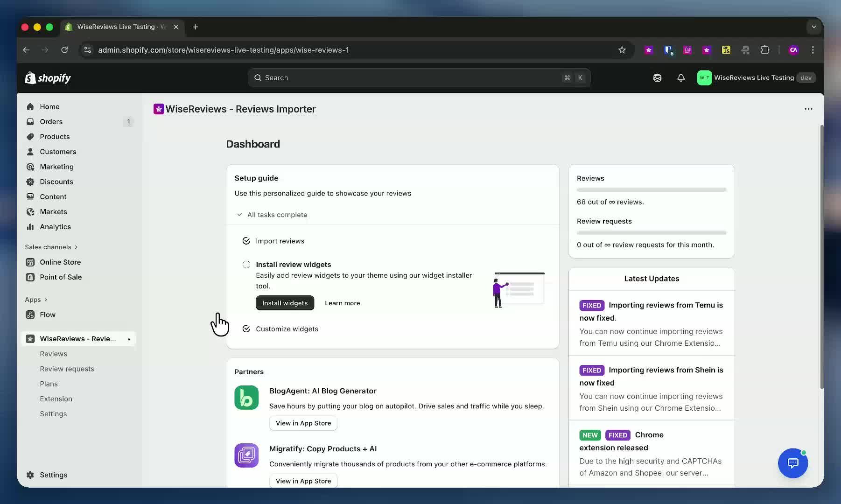Toggle the Customize widgets task checkmark
The height and width of the screenshot is (504, 841).
pyautogui.click(x=246, y=329)
